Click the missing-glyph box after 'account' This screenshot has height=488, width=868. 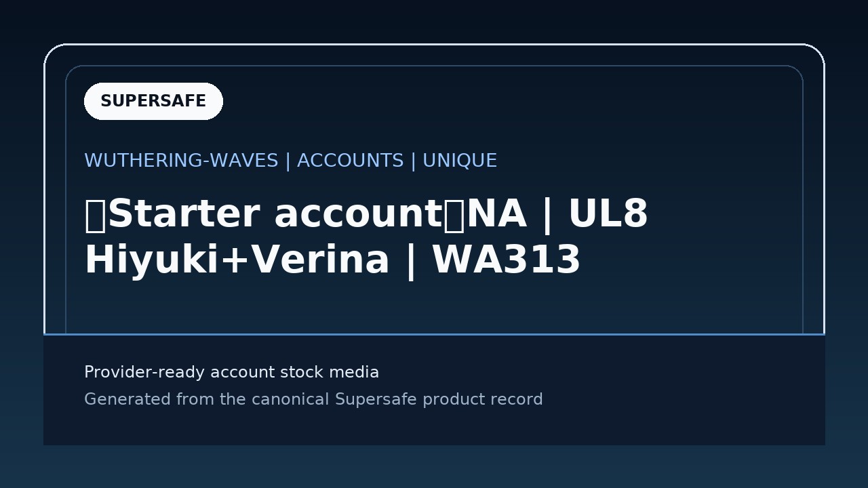point(454,215)
